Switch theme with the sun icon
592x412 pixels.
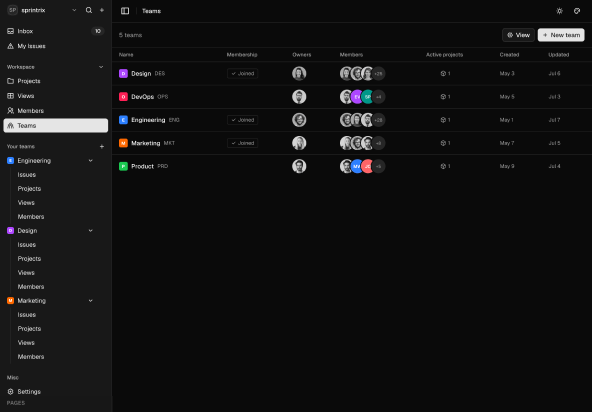pos(560,11)
